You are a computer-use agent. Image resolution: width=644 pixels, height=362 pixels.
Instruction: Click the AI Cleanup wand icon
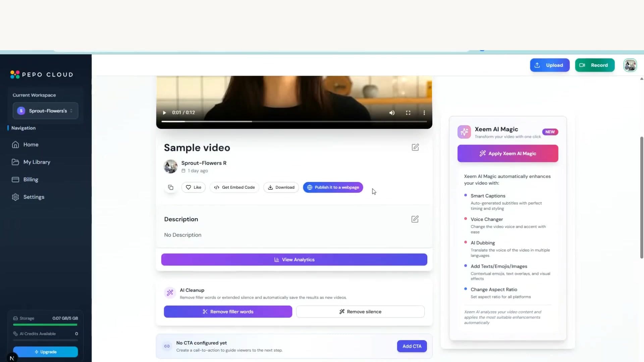[170, 293]
